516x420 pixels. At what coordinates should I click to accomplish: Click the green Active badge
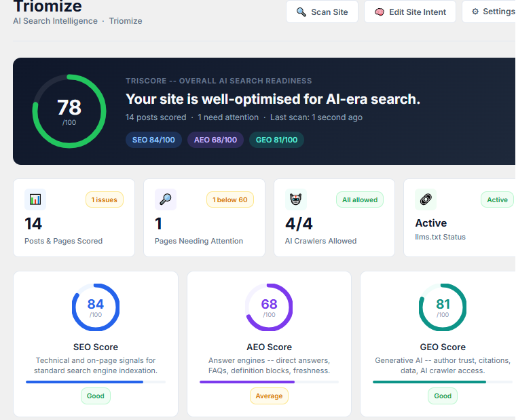(x=497, y=199)
